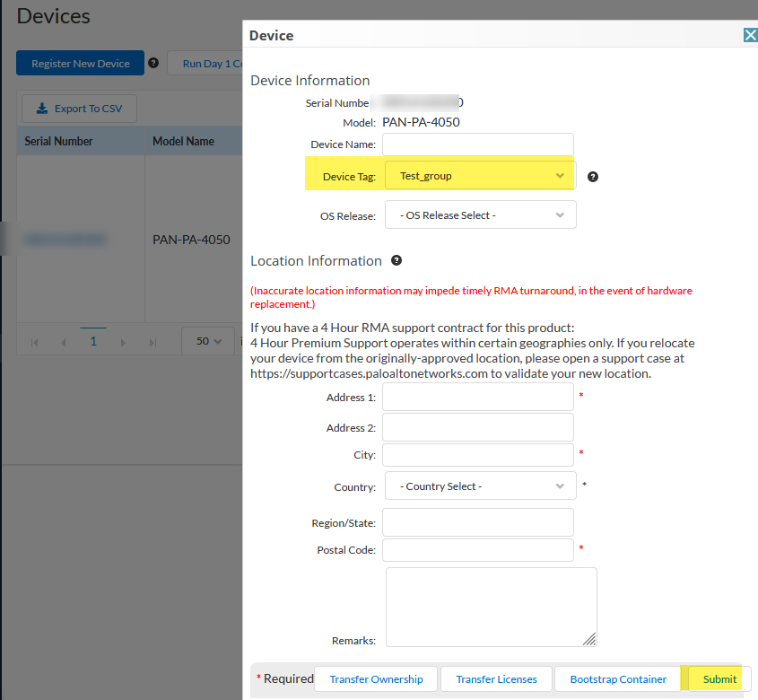Jump to the last page of devices
Screen dimensions: 758x700
point(152,342)
